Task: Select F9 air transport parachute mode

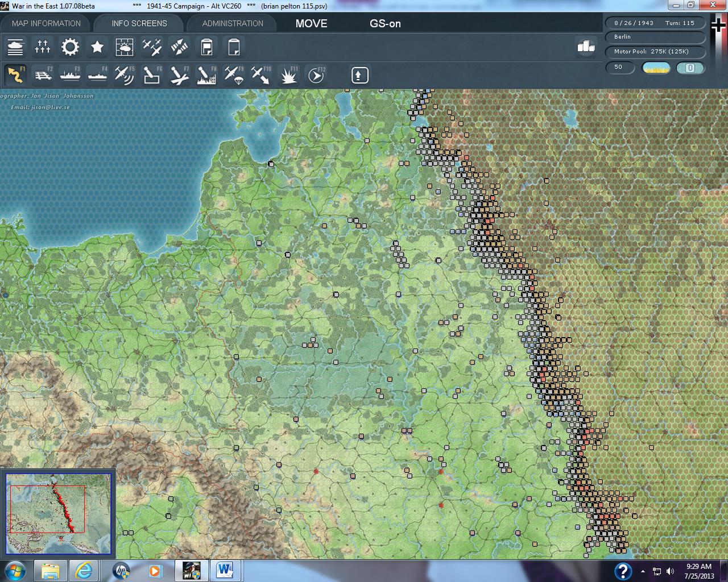Action: 234,75
